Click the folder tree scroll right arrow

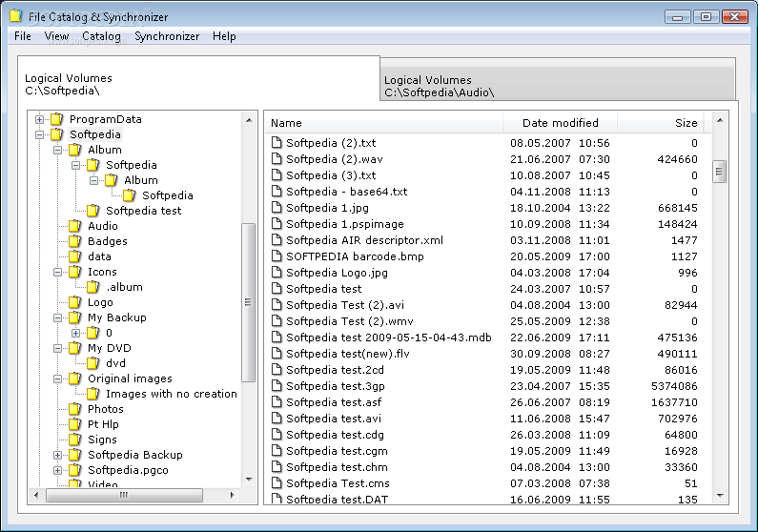point(232,495)
